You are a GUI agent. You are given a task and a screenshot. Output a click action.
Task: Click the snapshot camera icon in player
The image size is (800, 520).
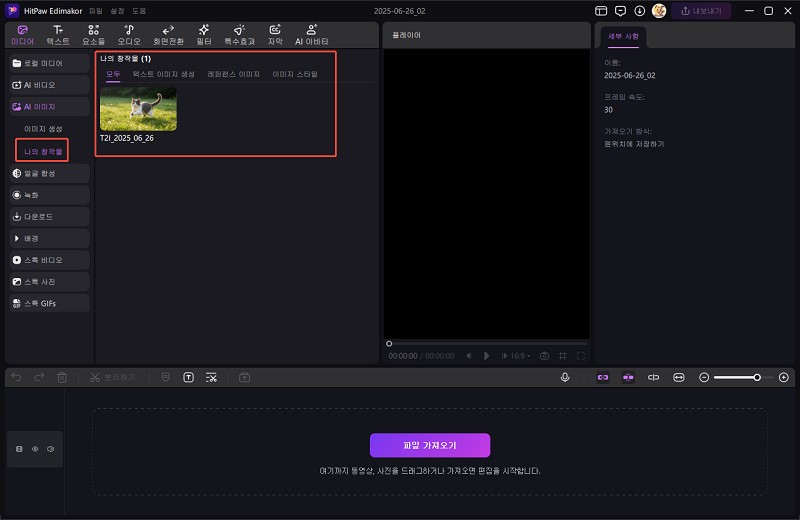pos(544,356)
